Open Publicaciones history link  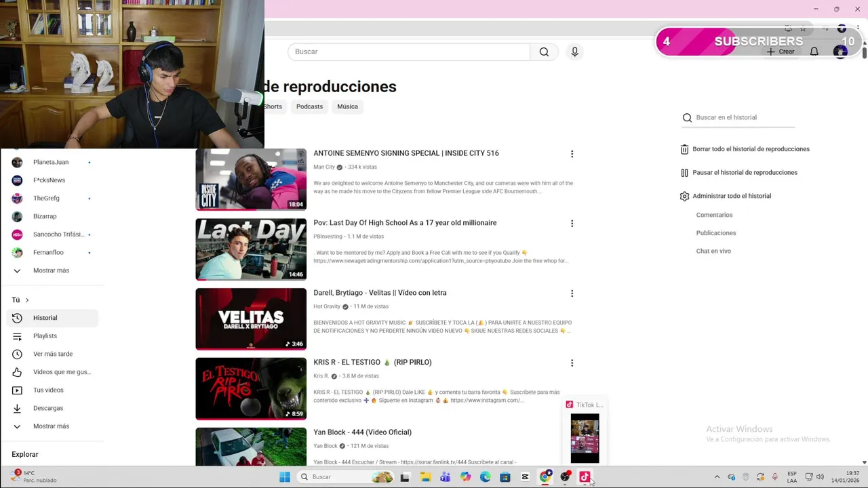coord(715,233)
